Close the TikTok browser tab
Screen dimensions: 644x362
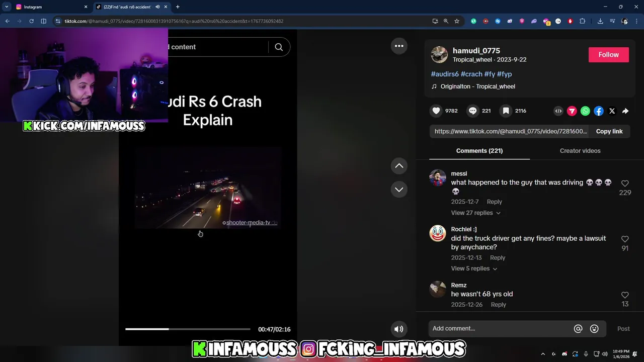pos(166,7)
